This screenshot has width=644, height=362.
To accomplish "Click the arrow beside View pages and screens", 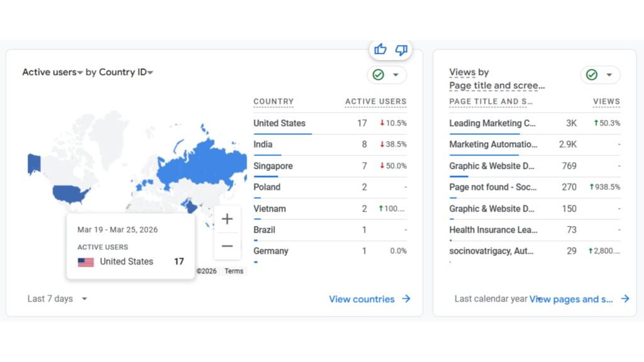I will (625, 299).
